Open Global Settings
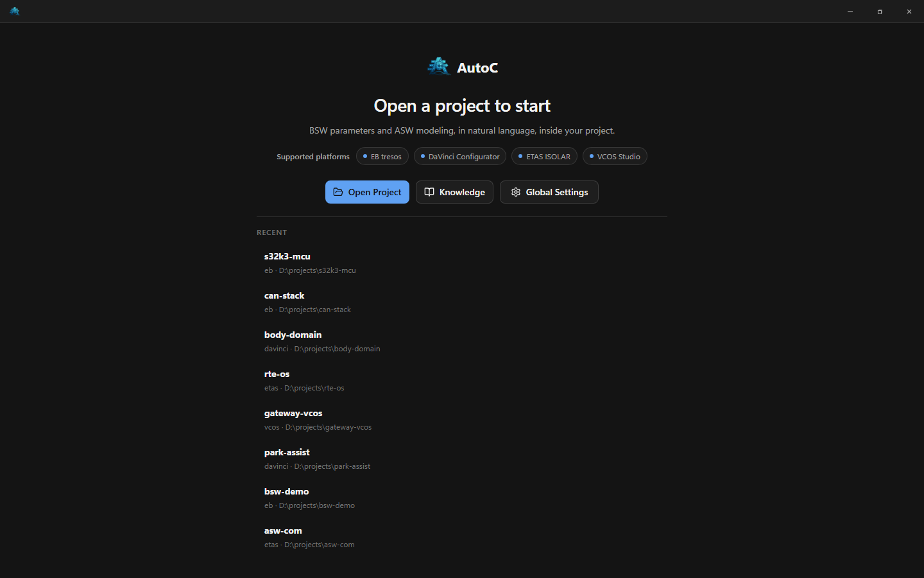This screenshot has width=924, height=578. (x=549, y=192)
